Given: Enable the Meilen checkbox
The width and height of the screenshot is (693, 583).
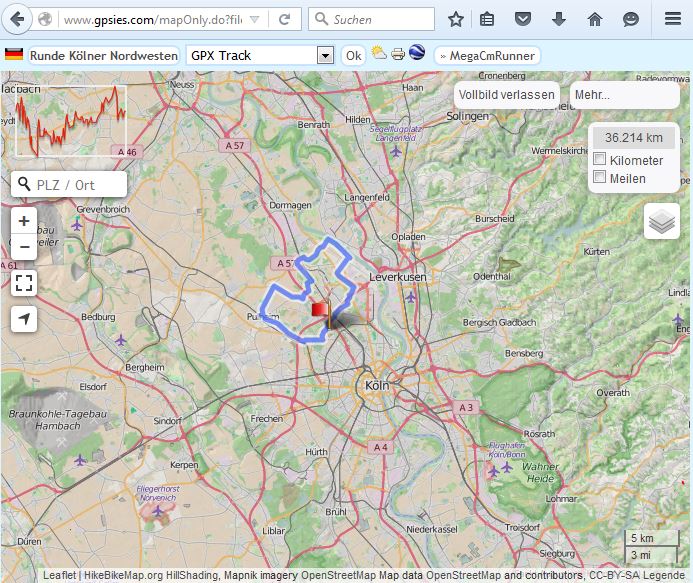Looking at the screenshot, I should coord(599,177).
